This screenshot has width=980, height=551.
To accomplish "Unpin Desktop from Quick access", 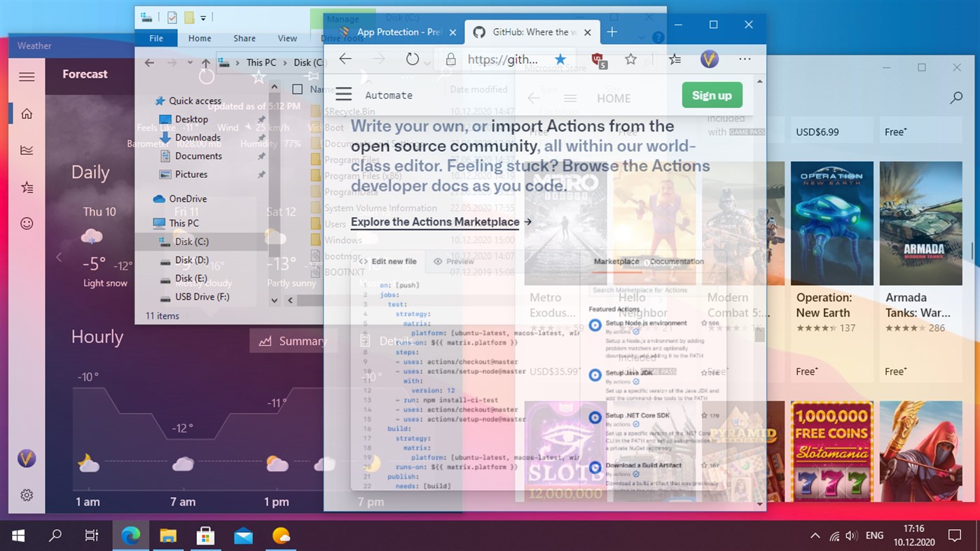I will point(261,119).
